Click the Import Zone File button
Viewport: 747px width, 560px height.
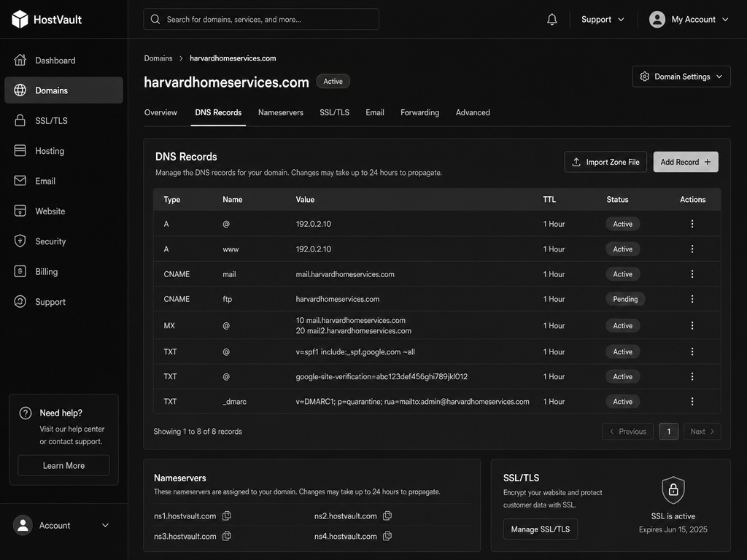point(605,162)
